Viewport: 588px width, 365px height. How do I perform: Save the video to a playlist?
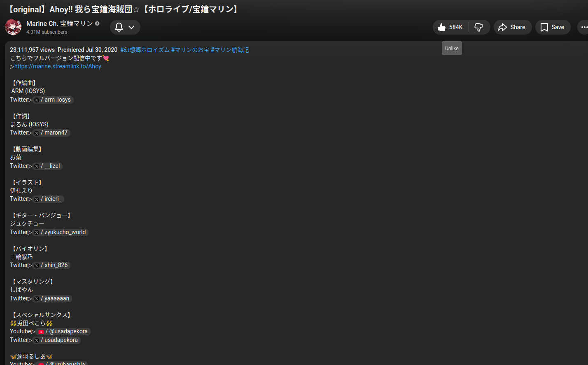point(553,27)
